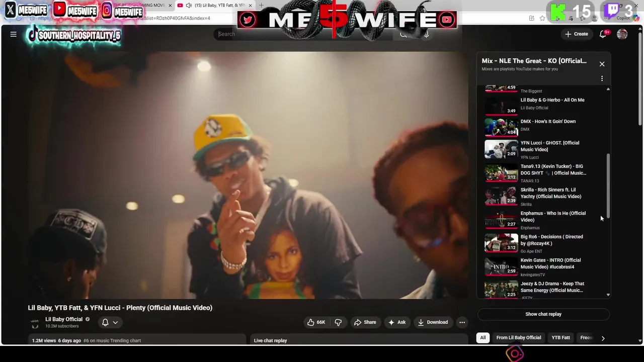Open a new browser tab

click(x=261, y=5)
